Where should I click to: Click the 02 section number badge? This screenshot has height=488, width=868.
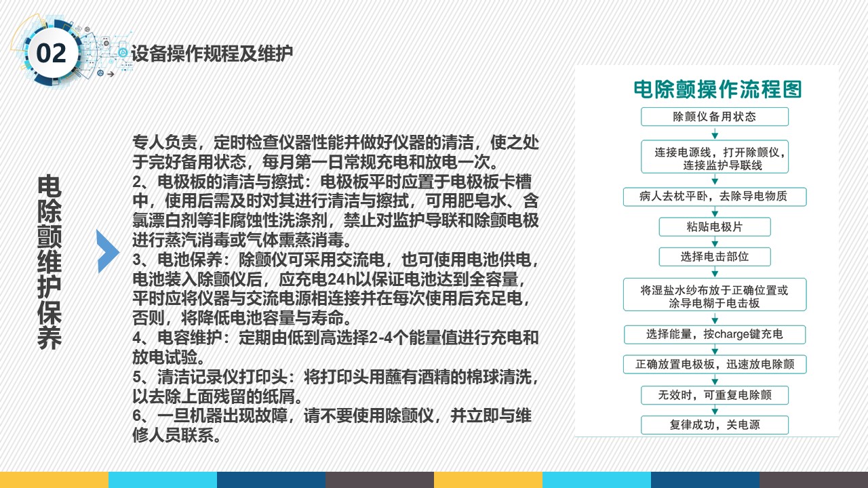[51, 53]
